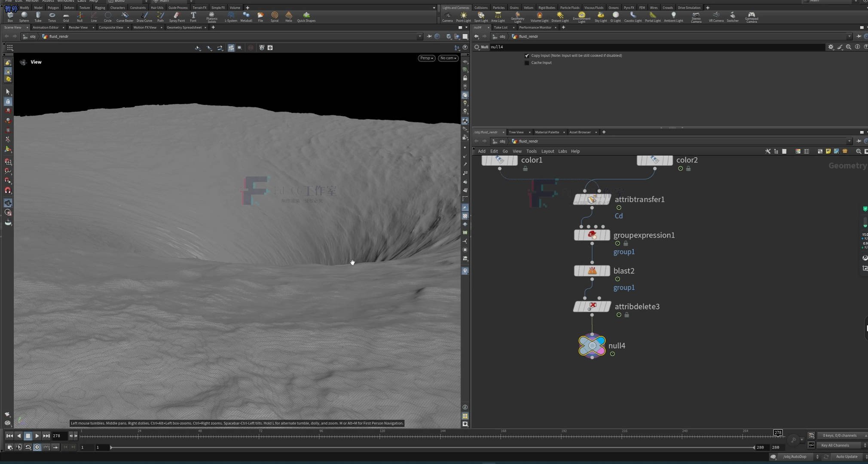Open the Layout menu in network editor

[x=547, y=151]
